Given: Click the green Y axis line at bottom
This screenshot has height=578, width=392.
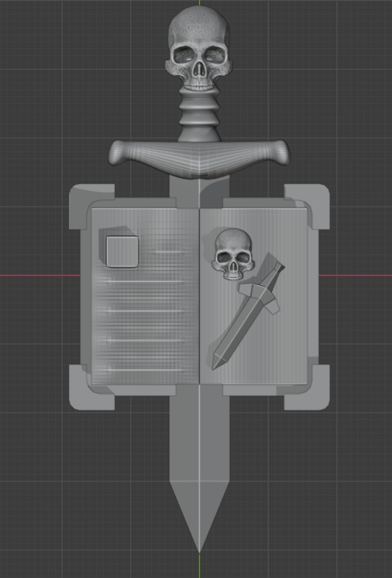Looking at the screenshot, I should (199, 566).
